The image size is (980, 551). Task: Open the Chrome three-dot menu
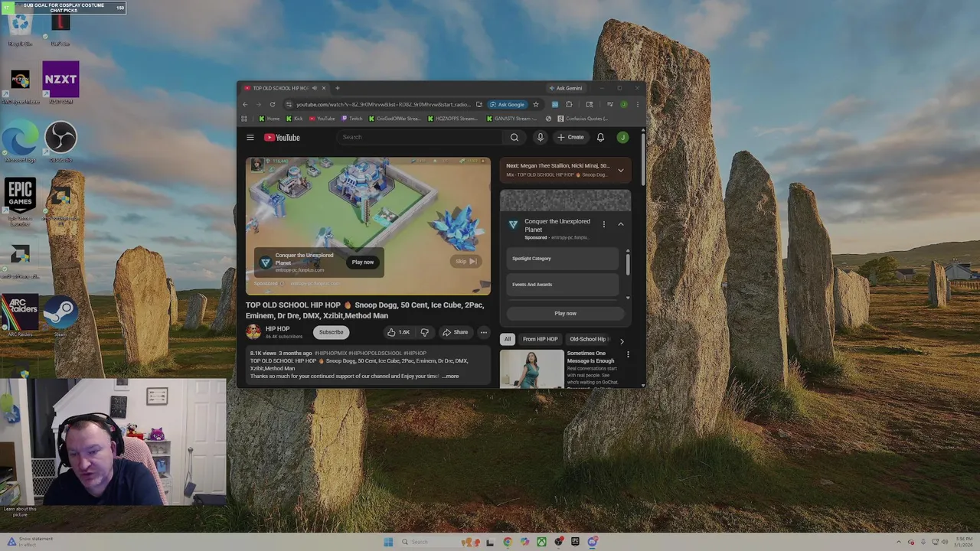pos(637,105)
